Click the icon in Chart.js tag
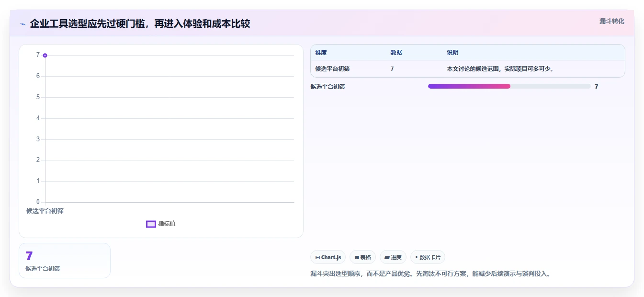Screen dimensions: 644x297 pyautogui.click(x=317, y=258)
